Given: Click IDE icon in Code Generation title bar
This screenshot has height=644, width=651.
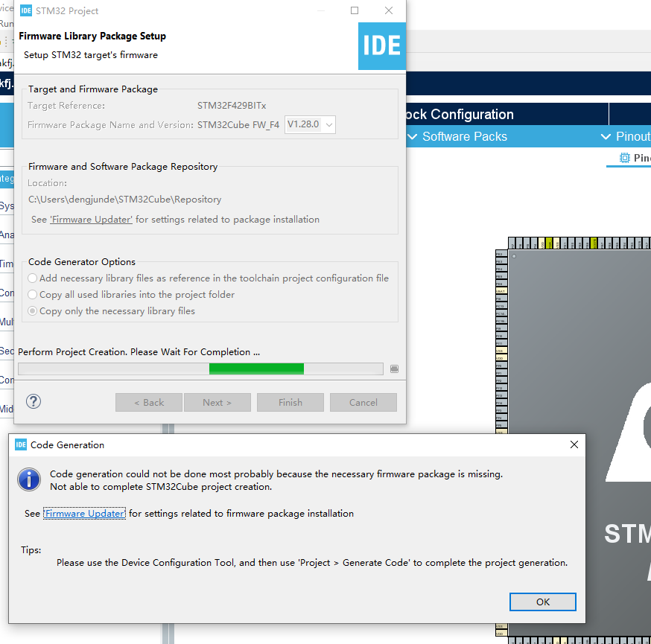Looking at the screenshot, I should pos(21,444).
